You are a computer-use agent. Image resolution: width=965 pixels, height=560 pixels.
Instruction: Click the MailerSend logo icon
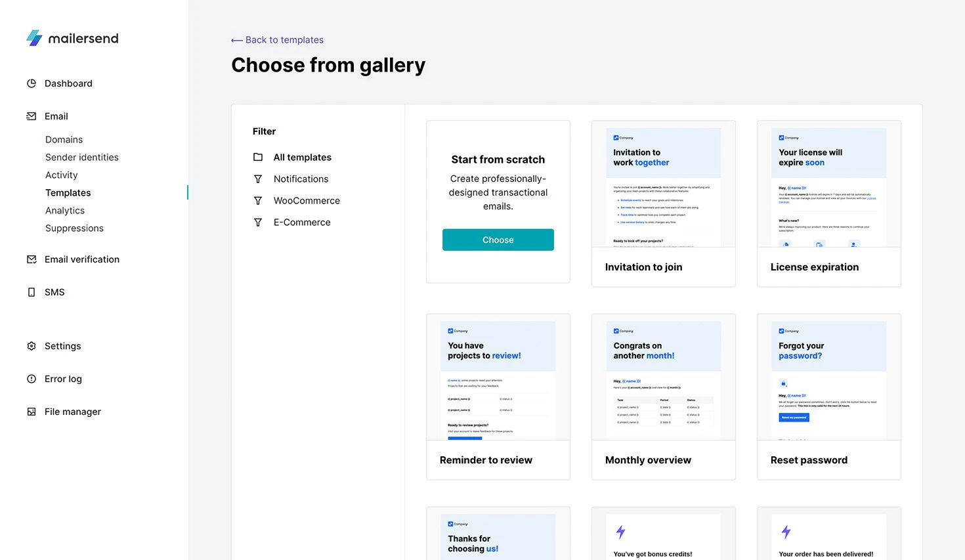(x=34, y=38)
